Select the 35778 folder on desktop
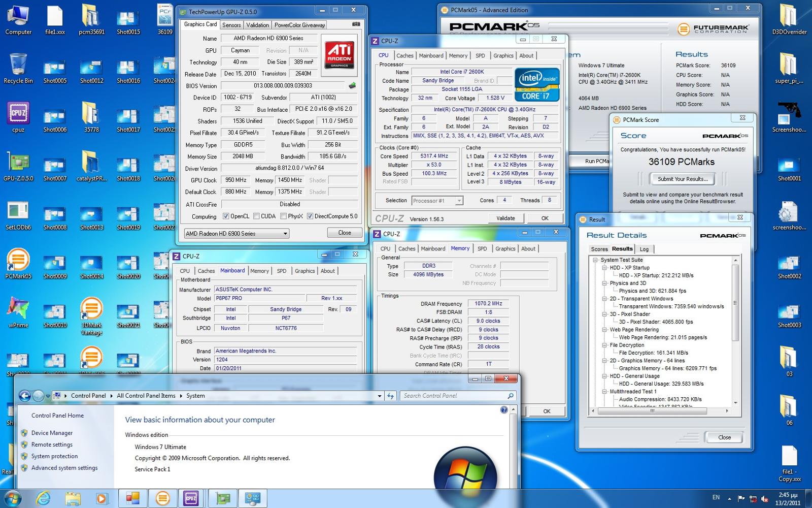 (91, 117)
